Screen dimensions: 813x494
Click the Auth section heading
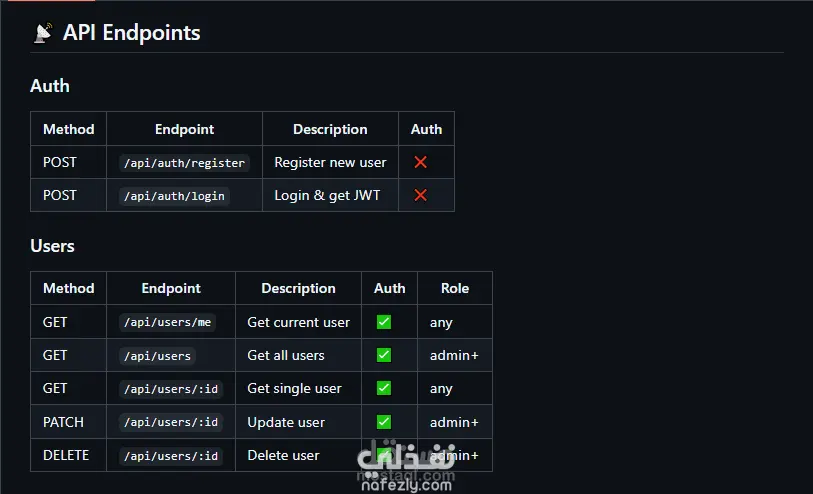coord(50,86)
